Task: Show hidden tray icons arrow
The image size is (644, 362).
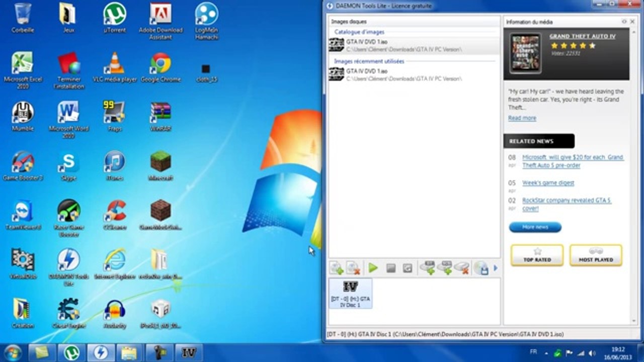Action: click(547, 352)
